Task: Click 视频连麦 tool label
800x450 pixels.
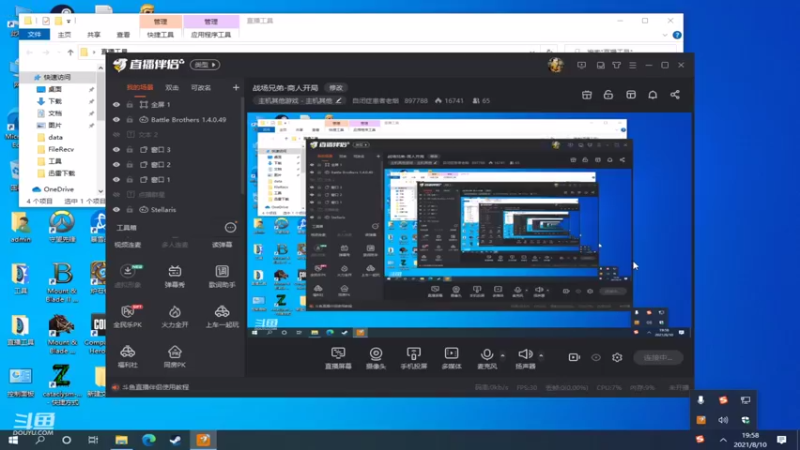Action: click(x=128, y=245)
